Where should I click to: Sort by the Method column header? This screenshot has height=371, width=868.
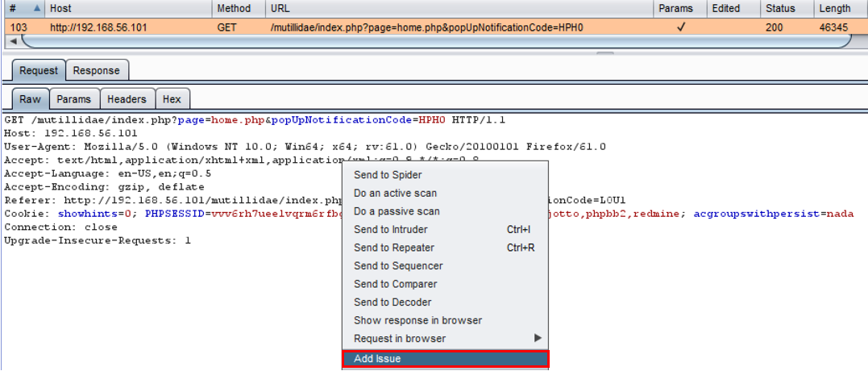tap(239, 8)
